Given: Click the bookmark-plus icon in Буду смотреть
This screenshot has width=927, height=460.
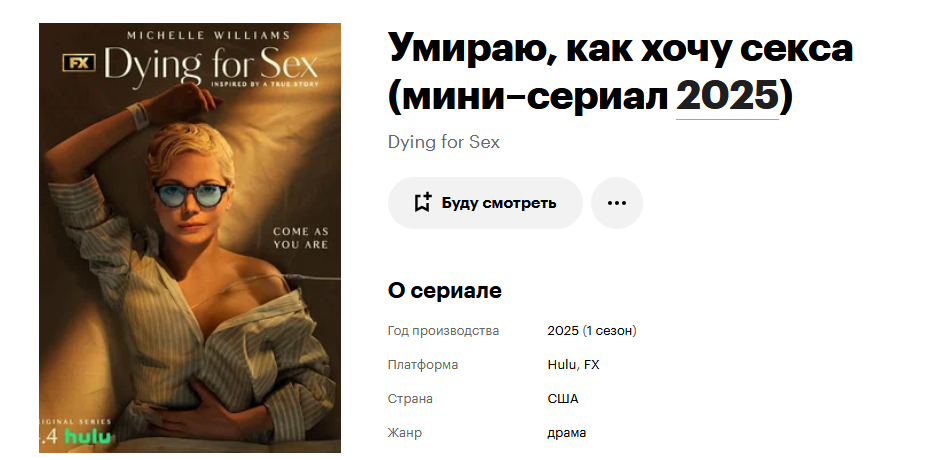Looking at the screenshot, I should 422,203.
